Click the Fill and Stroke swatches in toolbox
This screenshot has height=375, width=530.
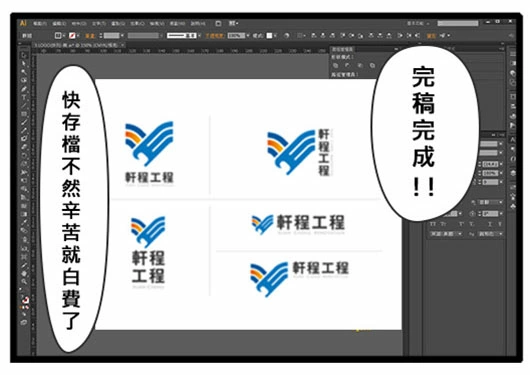pos(24,301)
